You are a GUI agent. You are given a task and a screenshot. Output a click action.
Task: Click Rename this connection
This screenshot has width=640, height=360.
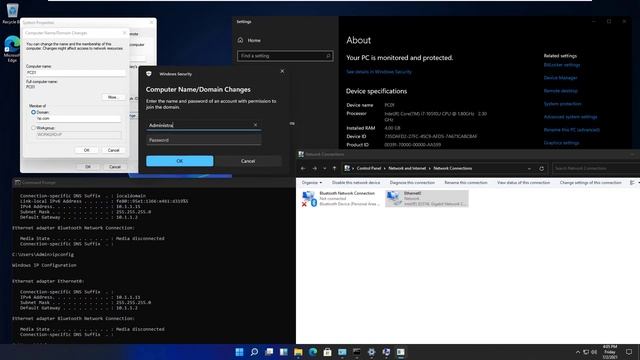coord(466,183)
